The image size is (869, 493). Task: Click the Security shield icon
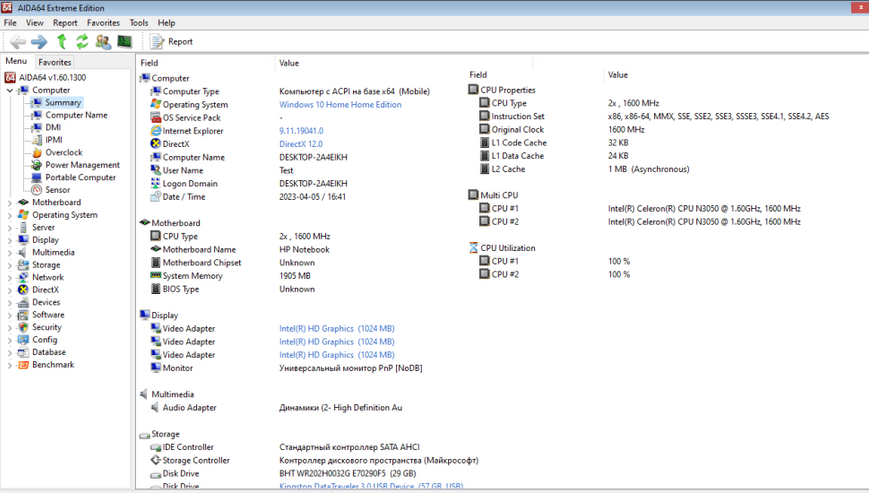tap(23, 327)
